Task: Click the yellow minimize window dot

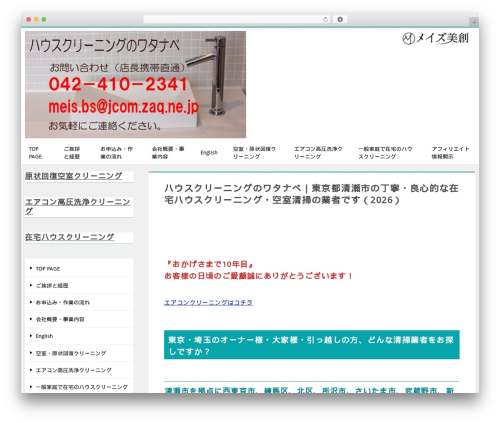Action: tap(36, 19)
